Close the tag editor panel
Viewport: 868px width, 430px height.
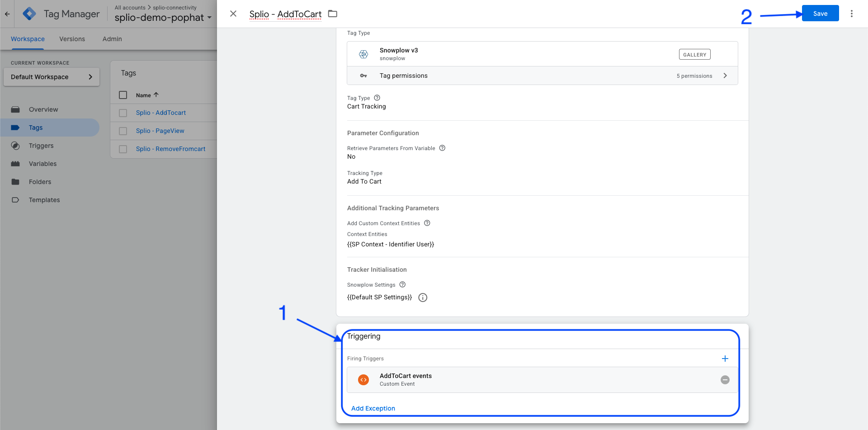233,14
